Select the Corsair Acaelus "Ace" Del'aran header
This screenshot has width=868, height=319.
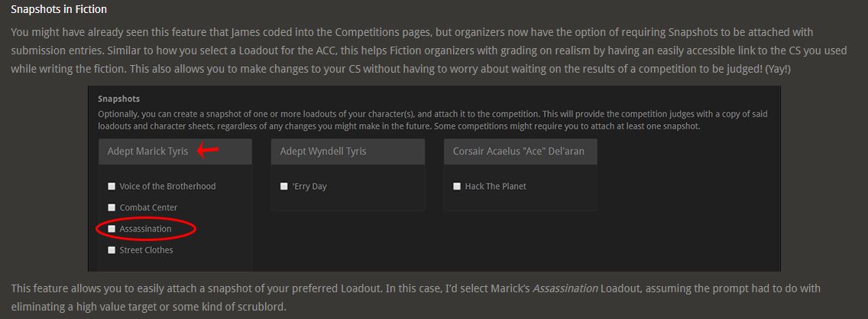(x=519, y=151)
